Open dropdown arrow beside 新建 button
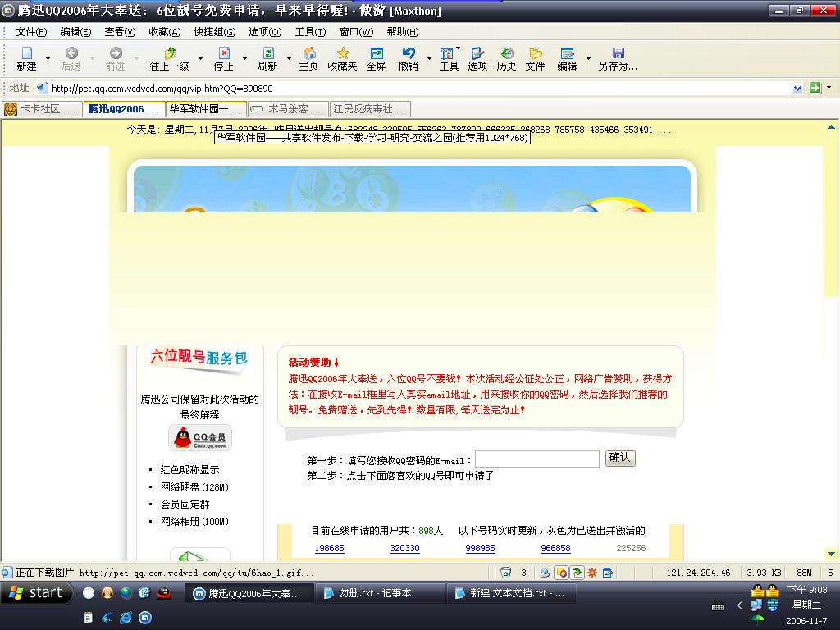 (x=48, y=59)
